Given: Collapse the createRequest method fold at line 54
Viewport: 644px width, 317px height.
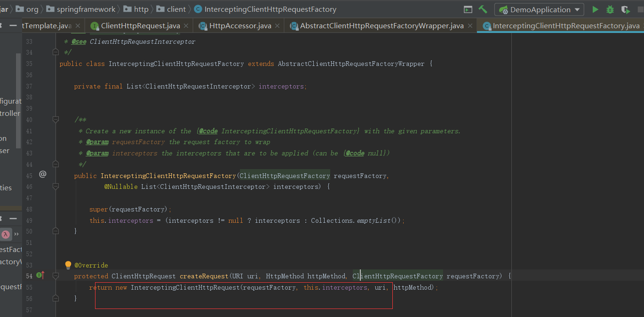Looking at the screenshot, I should point(56,276).
